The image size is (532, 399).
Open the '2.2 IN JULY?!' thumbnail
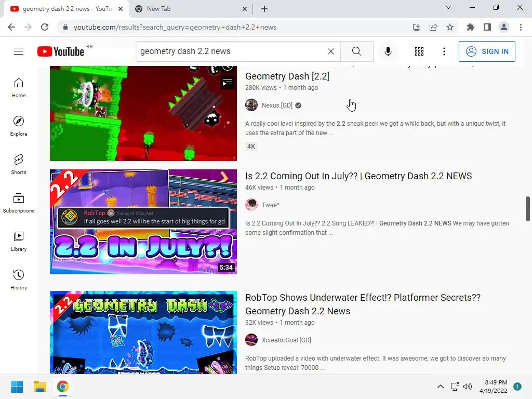[143, 221]
